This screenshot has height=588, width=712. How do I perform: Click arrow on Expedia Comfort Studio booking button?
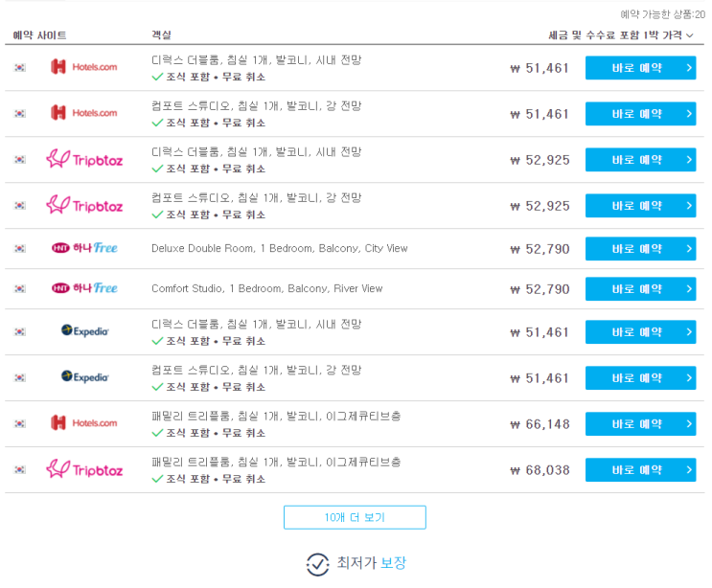[689, 378]
